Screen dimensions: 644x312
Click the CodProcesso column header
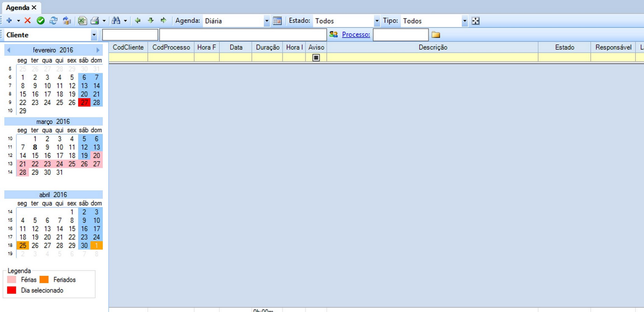pos(171,47)
